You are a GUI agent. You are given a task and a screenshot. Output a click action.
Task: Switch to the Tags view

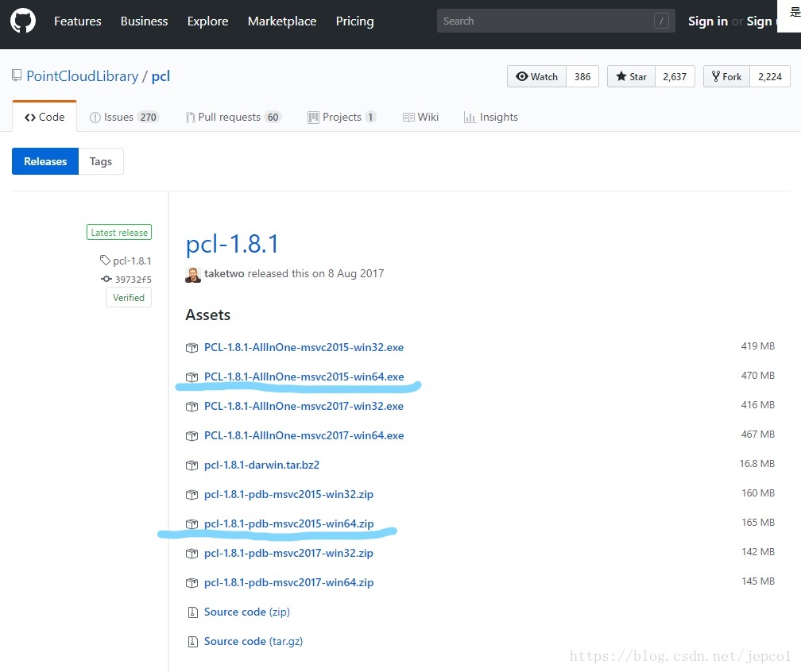(101, 161)
